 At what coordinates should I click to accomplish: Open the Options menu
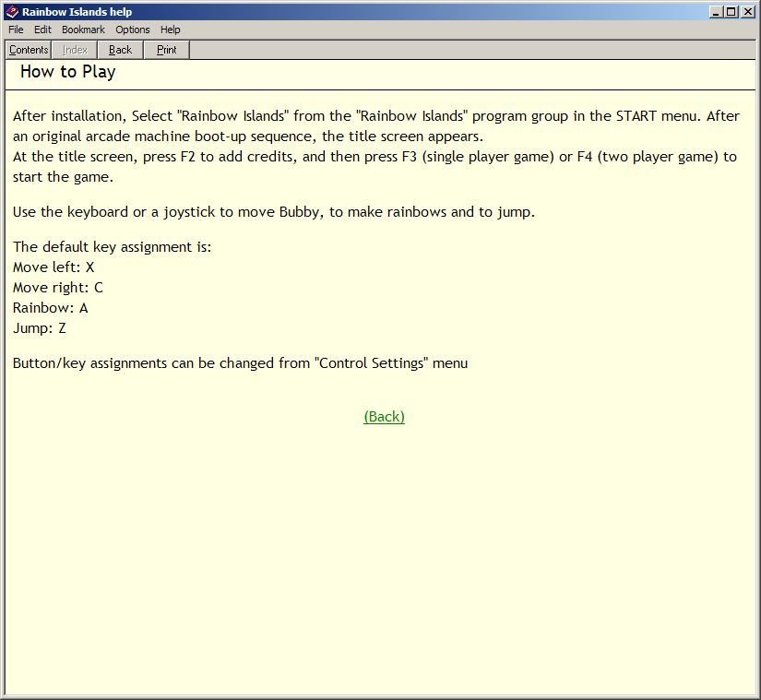tap(133, 30)
